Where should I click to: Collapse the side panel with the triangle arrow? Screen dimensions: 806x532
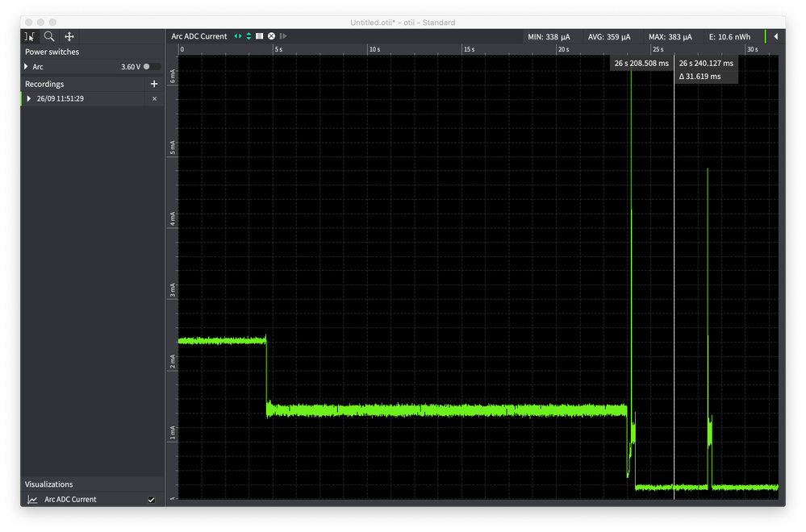coord(775,36)
